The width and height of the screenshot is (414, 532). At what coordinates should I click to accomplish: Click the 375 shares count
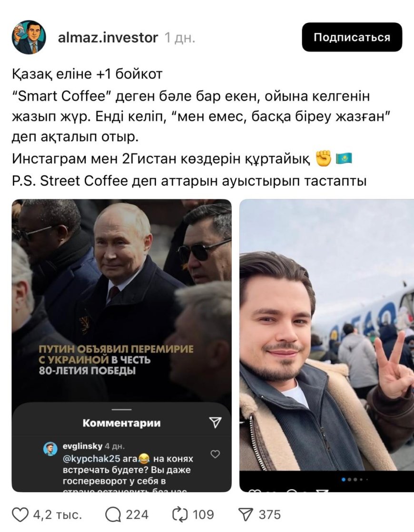coord(270,515)
